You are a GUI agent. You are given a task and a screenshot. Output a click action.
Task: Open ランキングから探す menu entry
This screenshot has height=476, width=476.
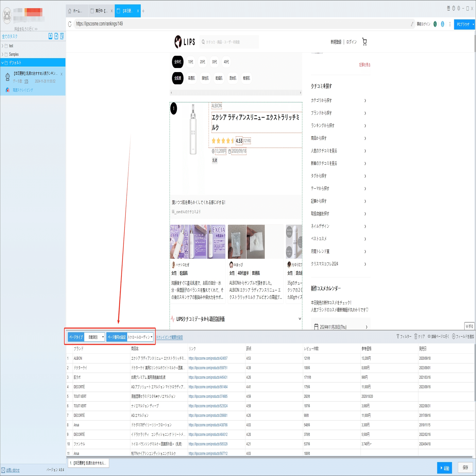click(x=339, y=126)
